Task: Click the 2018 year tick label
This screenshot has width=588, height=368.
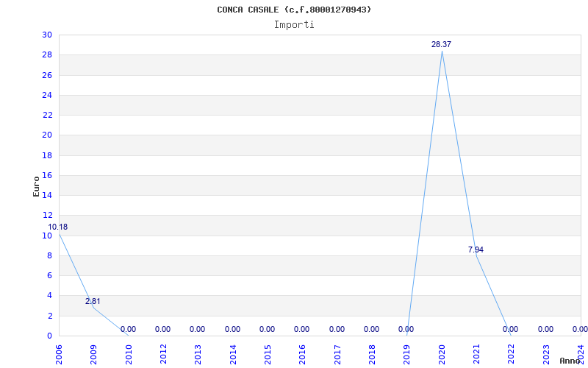Action: point(372,355)
